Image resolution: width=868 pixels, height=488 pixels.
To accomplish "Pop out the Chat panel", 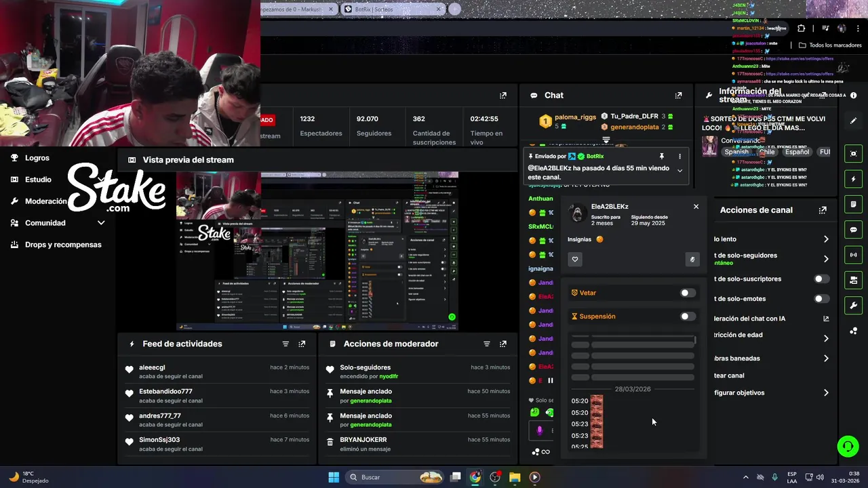I will [x=678, y=96].
